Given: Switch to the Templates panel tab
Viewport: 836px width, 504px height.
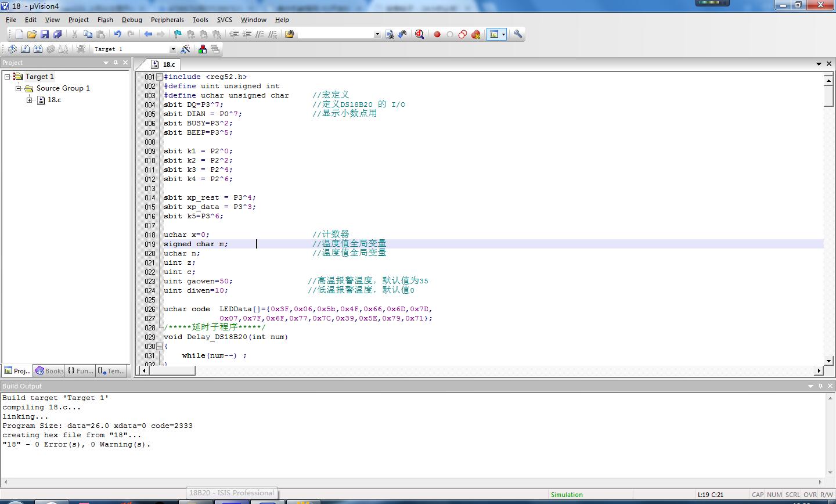Looking at the screenshot, I should [x=111, y=370].
